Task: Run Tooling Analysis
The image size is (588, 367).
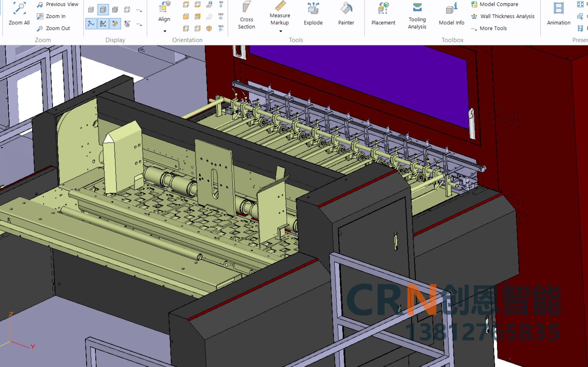Action: click(417, 15)
